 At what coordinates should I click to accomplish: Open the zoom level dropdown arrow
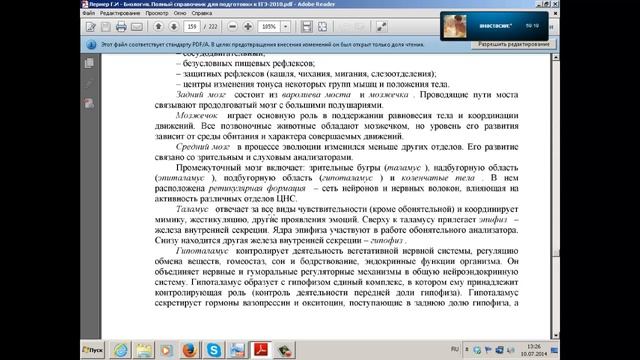click(x=286, y=27)
